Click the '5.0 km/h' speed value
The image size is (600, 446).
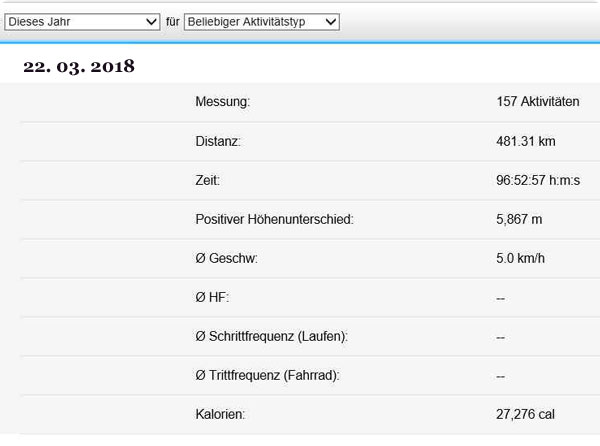point(520,259)
